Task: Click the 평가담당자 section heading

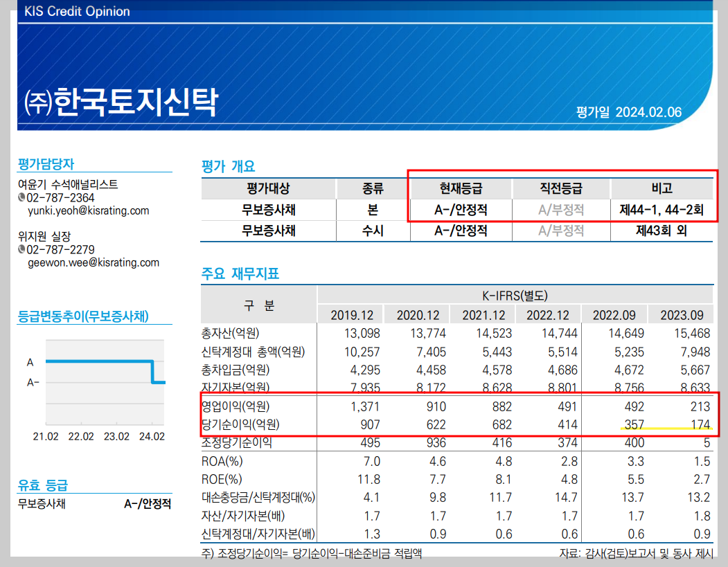Action: (46, 164)
